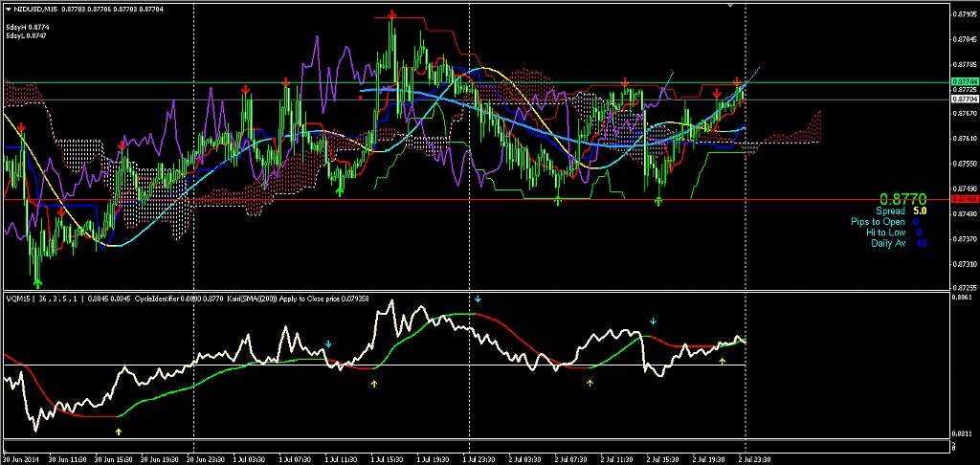Click the green 0.87744 price axis label
Viewport: 980px width, 465px height.
click(x=964, y=82)
